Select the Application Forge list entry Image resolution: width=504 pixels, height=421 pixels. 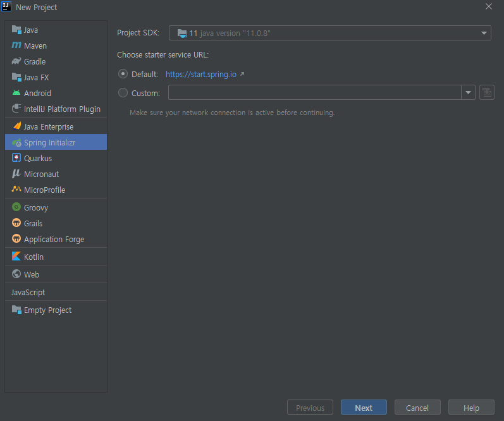point(56,239)
